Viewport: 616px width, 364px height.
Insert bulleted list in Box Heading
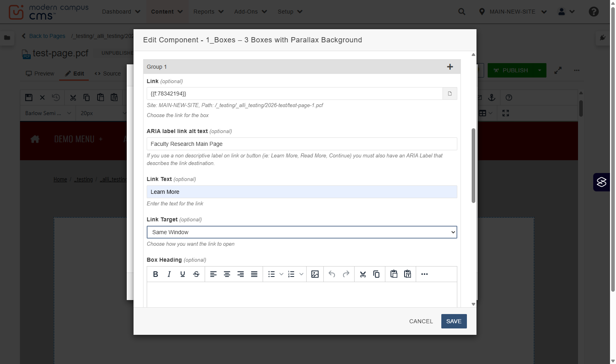[271, 274]
